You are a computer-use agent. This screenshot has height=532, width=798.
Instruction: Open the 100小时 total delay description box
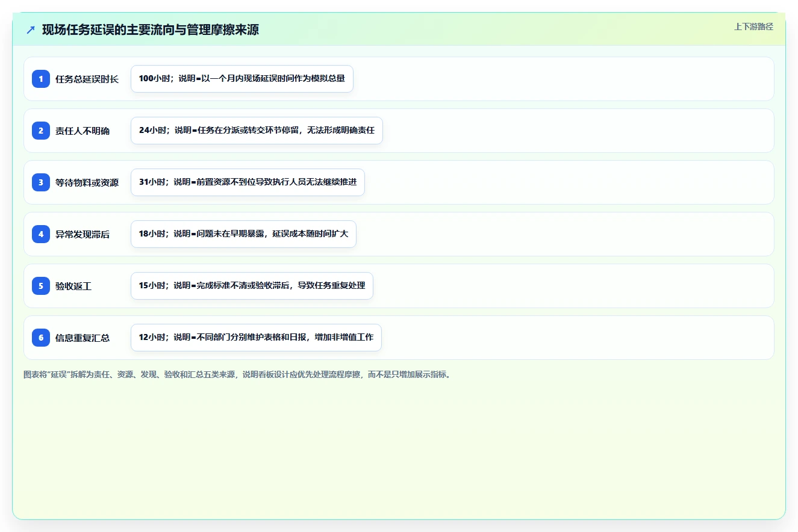tap(242, 79)
